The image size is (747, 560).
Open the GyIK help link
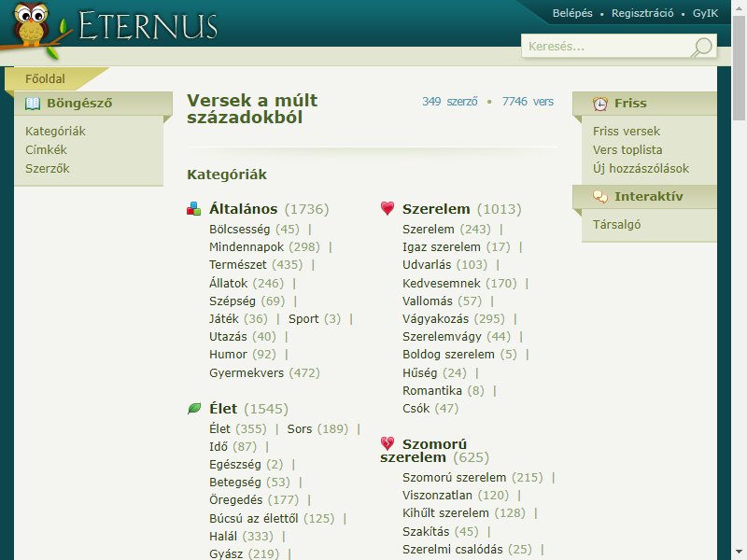pyautogui.click(x=705, y=13)
